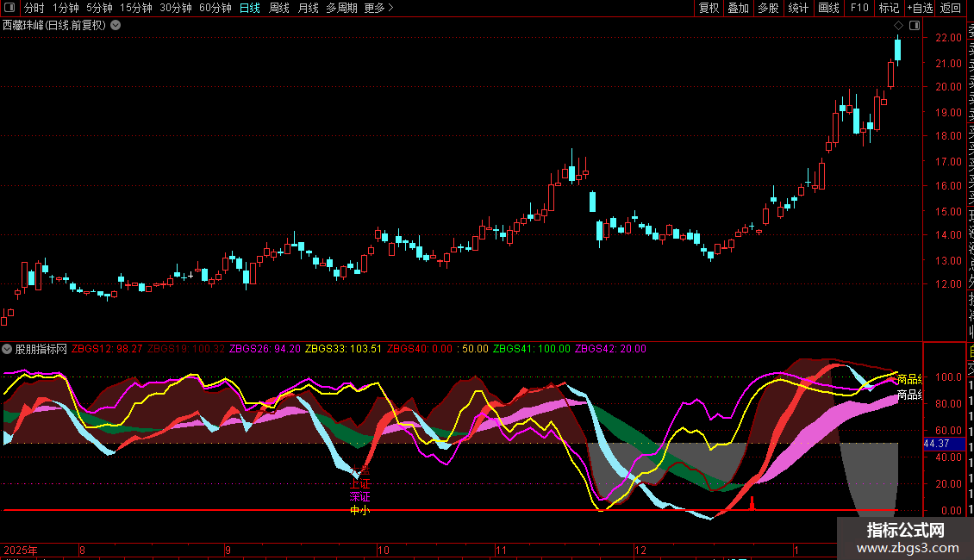Toggle the right panel icon above price axis
974x560 pixels.
click(915, 25)
